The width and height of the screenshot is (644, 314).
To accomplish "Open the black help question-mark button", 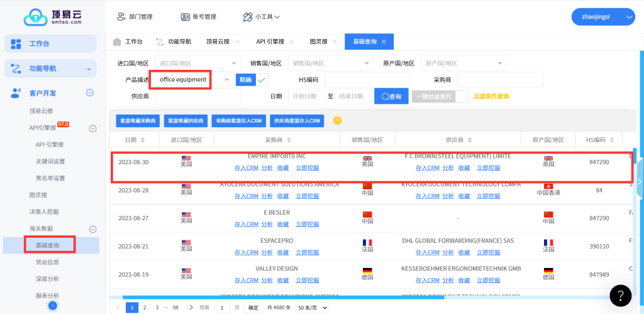I will point(620,294).
